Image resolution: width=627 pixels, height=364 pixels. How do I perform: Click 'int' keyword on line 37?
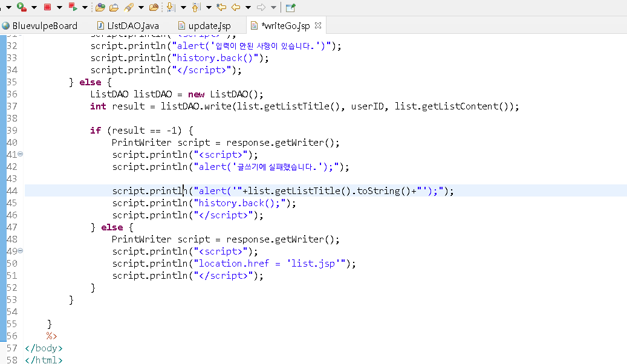click(x=98, y=106)
